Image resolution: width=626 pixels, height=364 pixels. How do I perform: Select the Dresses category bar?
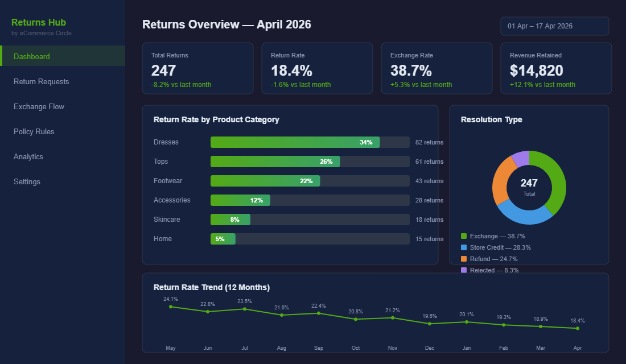[x=295, y=142]
